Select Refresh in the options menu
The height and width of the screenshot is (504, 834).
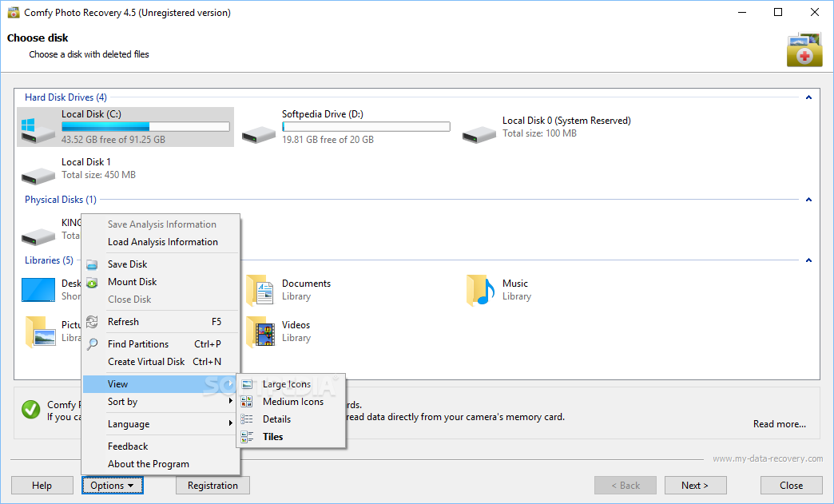click(161, 322)
